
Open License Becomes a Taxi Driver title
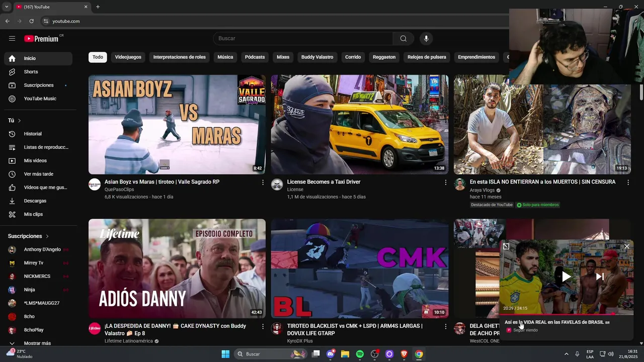[324, 182]
